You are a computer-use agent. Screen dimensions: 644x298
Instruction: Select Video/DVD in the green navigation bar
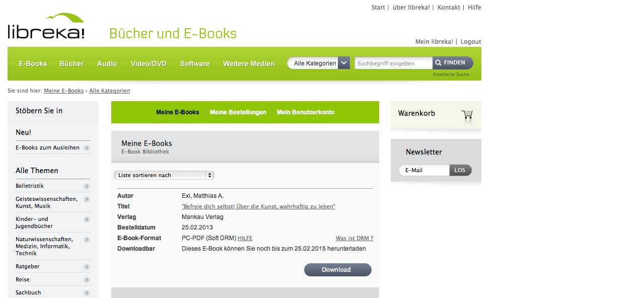(149, 63)
